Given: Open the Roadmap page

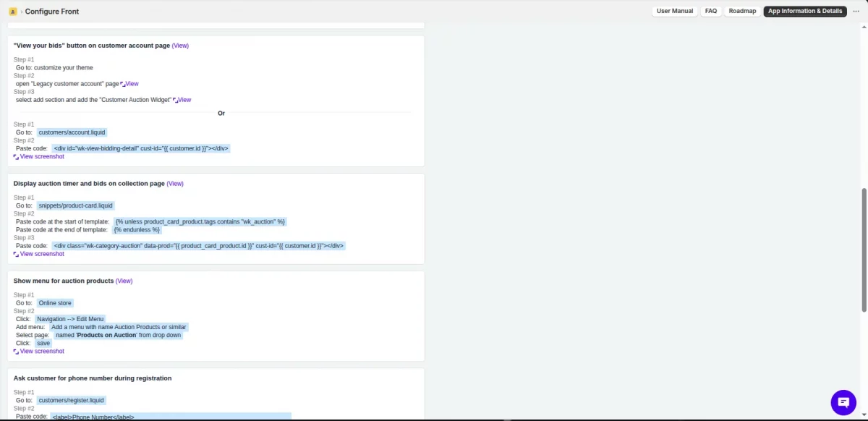Looking at the screenshot, I should [742, 12].
